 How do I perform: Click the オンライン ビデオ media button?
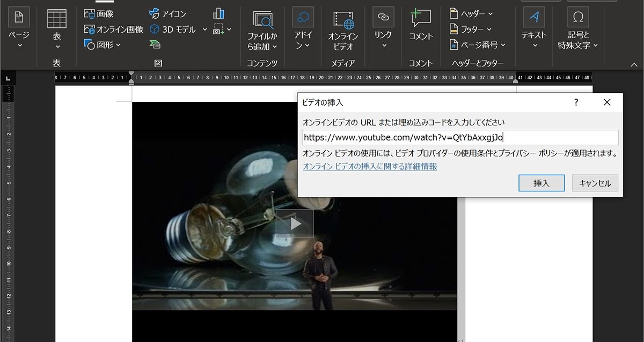343,27
